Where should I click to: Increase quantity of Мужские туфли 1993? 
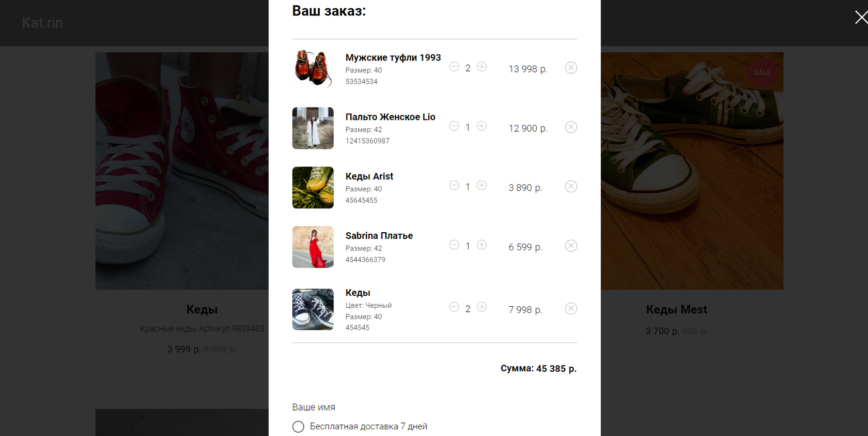(482, 67)
